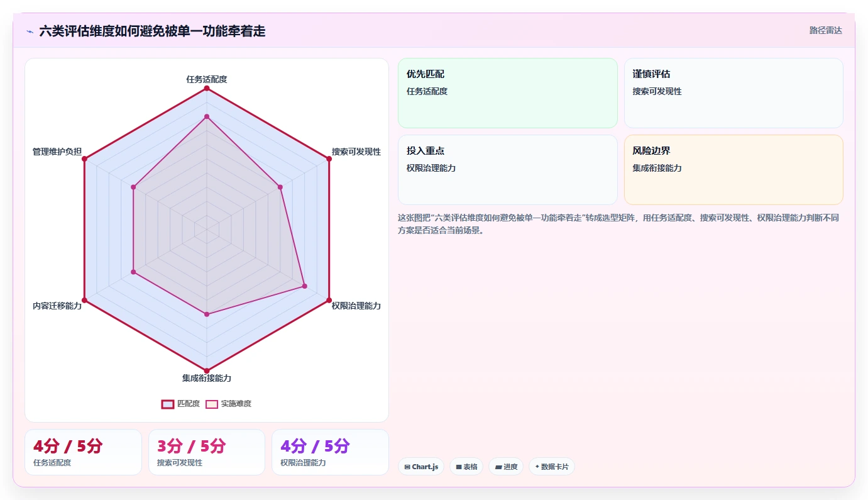Screen dimensions: 868x500
Task: Click the 集成衔接能力 radar axis label
Action: (206, 378)
